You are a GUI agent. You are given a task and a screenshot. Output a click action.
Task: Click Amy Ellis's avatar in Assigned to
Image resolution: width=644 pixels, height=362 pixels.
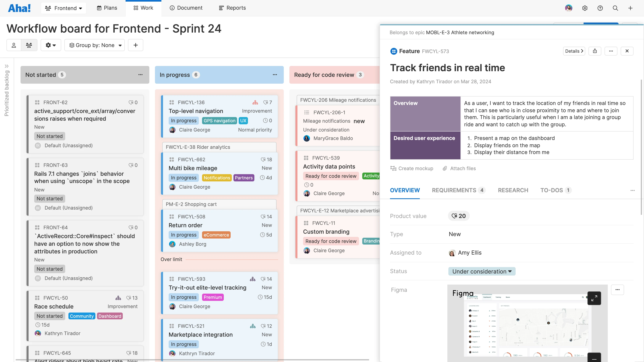[x=452, y=253]
